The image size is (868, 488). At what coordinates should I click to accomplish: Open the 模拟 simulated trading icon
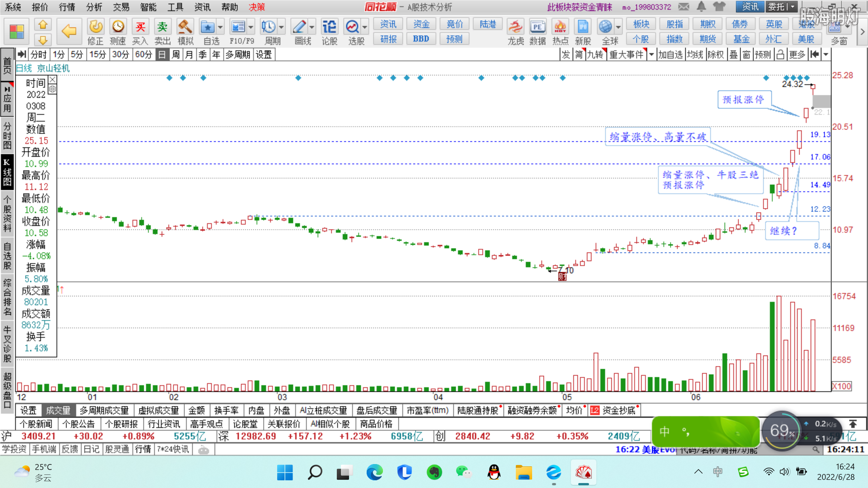pyautogui.click(x=185, y=32)
